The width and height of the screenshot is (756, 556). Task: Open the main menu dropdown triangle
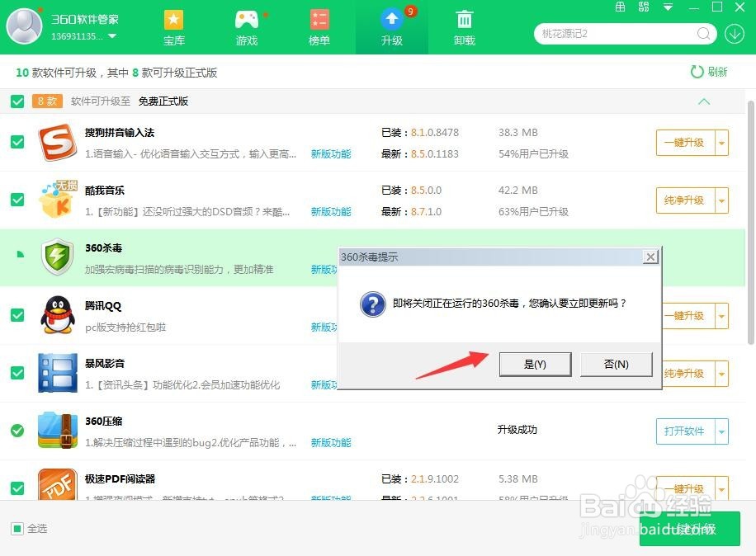point(668,7)
